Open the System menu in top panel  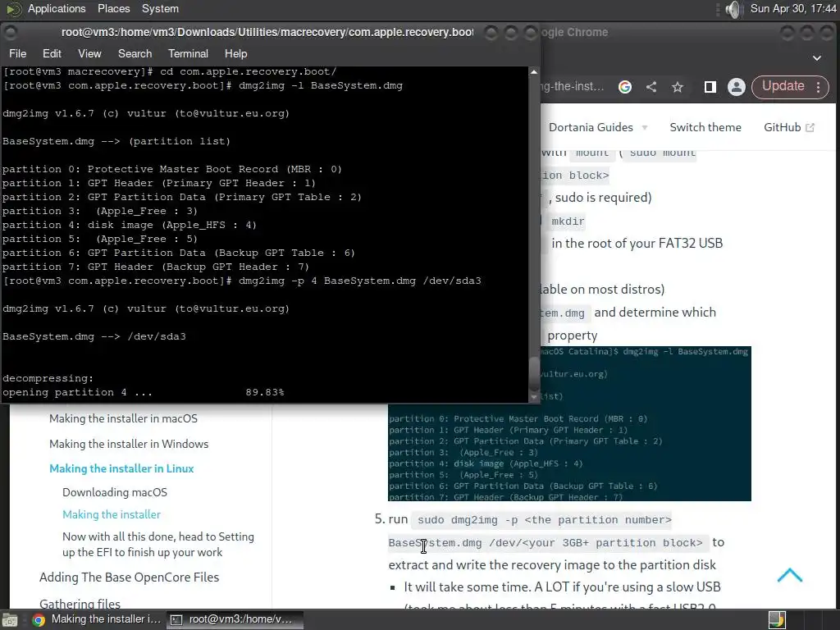(160, 8)
